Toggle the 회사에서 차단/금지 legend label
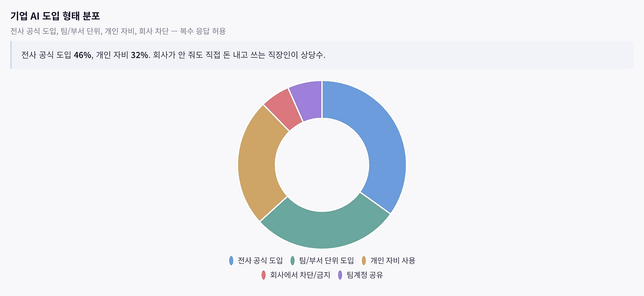 pos(300,275)
